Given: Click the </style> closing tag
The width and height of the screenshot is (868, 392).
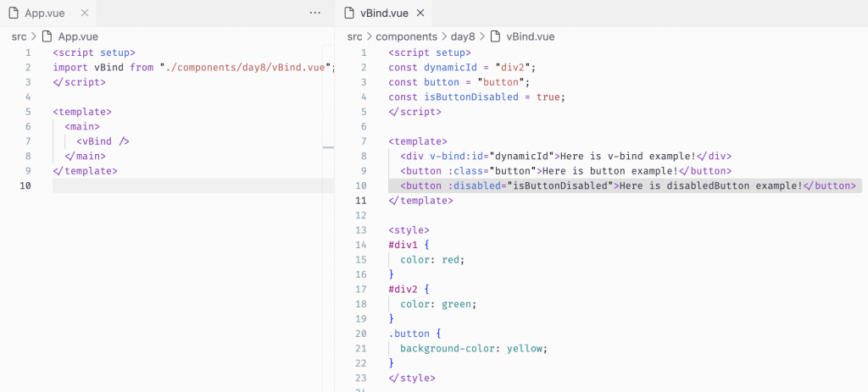Looking at the screenshot, I should tap(412, 378).
